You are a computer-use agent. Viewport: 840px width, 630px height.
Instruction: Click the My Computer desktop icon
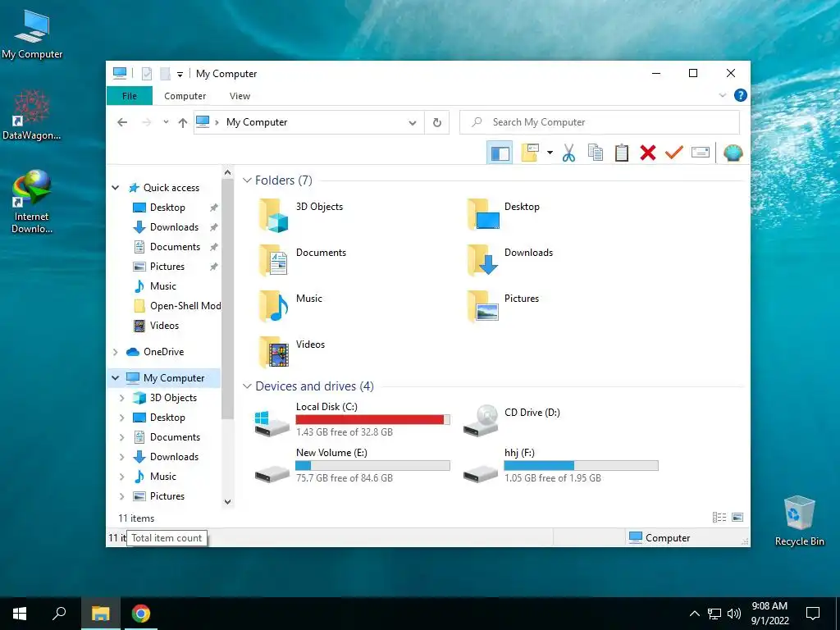pyautogui.click(x=32, y=34)
